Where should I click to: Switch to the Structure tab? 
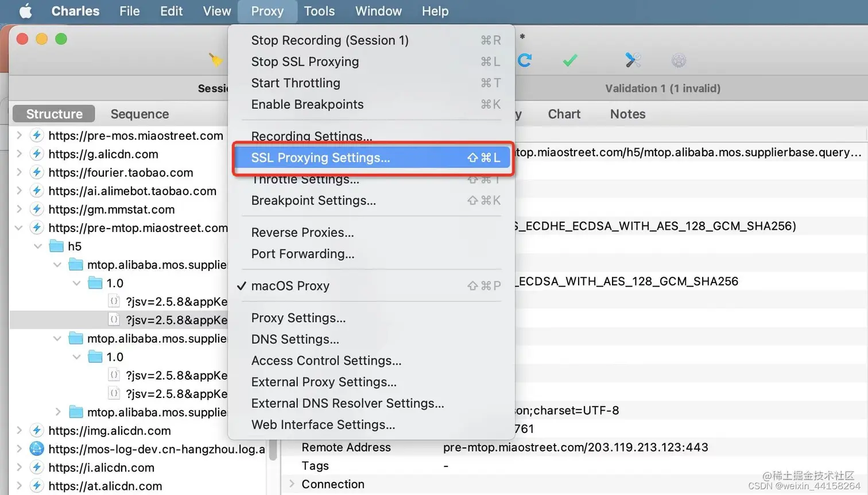click(54, 114)
